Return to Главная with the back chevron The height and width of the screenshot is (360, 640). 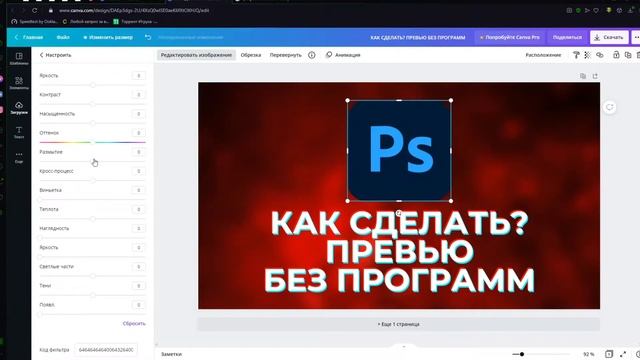click(29, 37)
